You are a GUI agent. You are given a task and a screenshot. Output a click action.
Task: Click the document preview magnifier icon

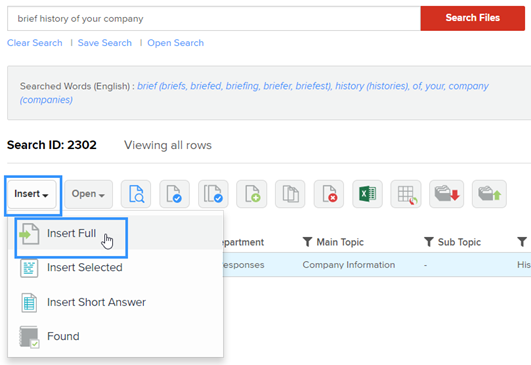click(x=136, y=194)
